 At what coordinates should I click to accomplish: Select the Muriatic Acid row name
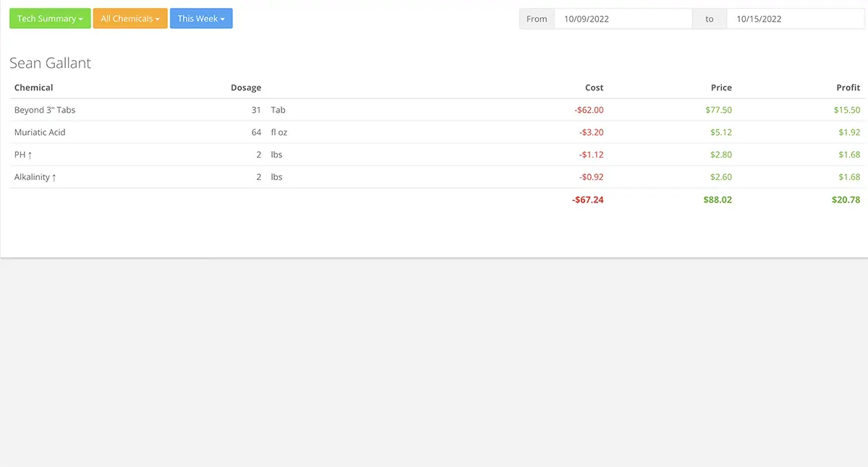pyautogui.click(x=40, y=132)
